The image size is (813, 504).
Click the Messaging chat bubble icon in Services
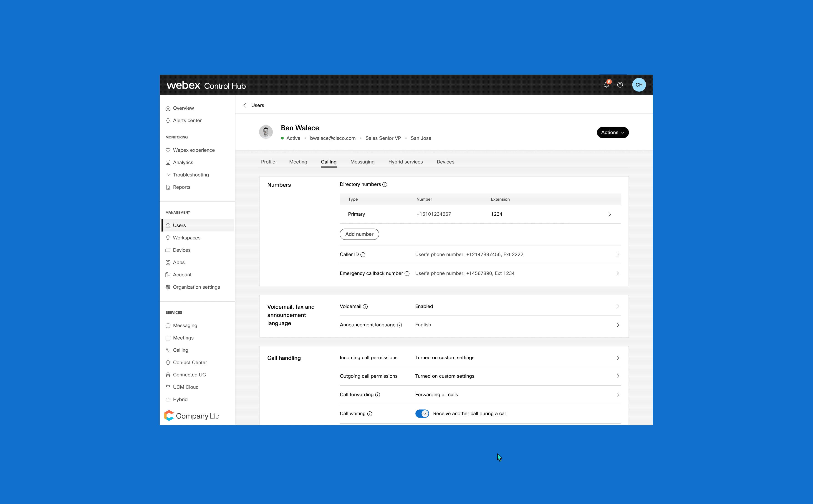click(168, 325)
